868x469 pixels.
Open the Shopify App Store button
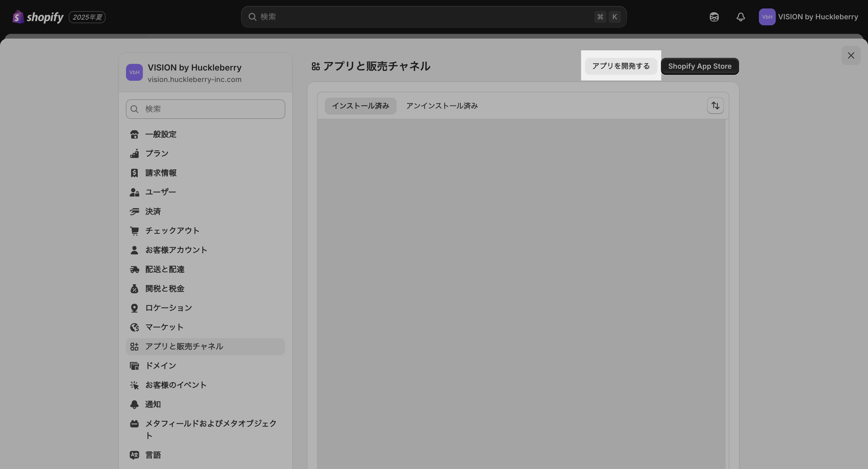click(700, 66)
